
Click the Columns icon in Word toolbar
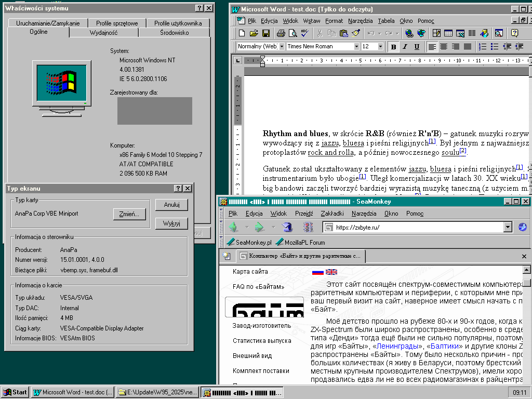click(472, 33)
